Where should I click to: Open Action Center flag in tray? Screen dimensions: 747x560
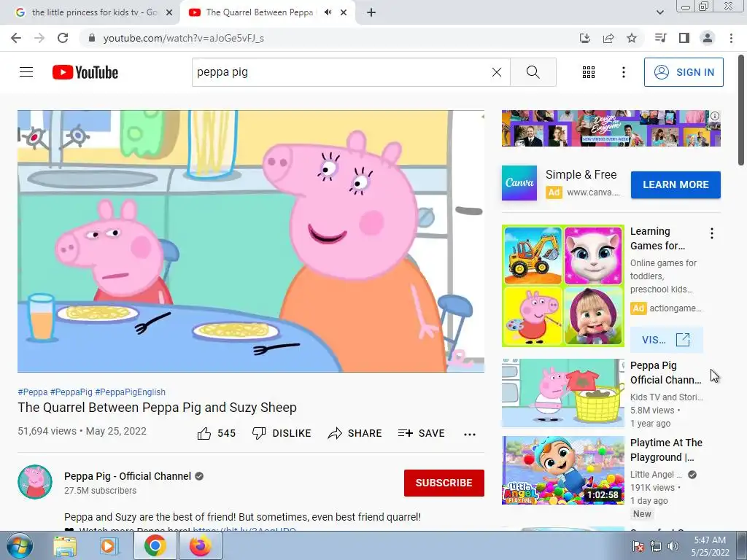point(638,546)
